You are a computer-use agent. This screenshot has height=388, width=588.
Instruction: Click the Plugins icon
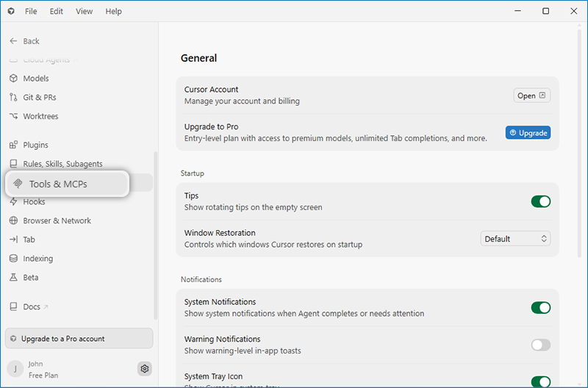pos(13,145)
